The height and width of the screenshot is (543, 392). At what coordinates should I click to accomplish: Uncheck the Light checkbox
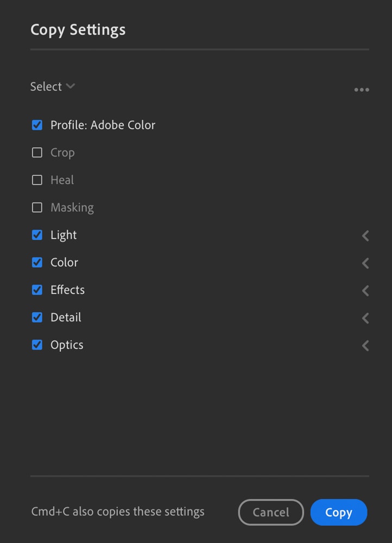click(37, 235)
